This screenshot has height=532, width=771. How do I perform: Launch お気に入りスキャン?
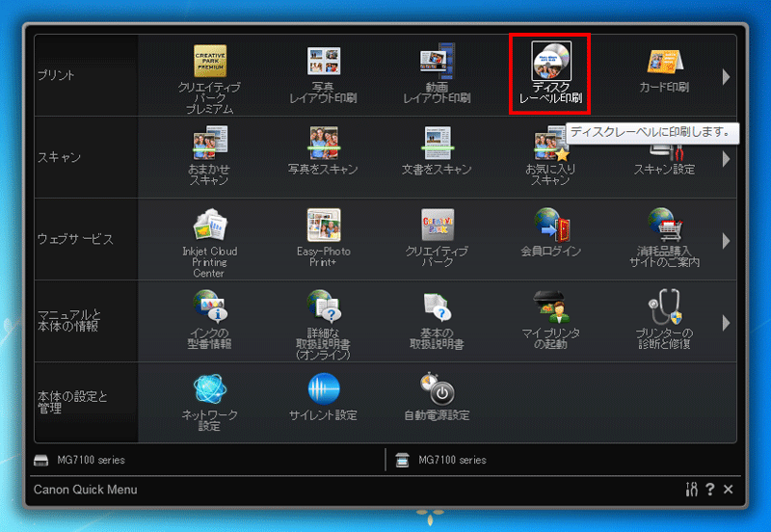click(550, 155)
